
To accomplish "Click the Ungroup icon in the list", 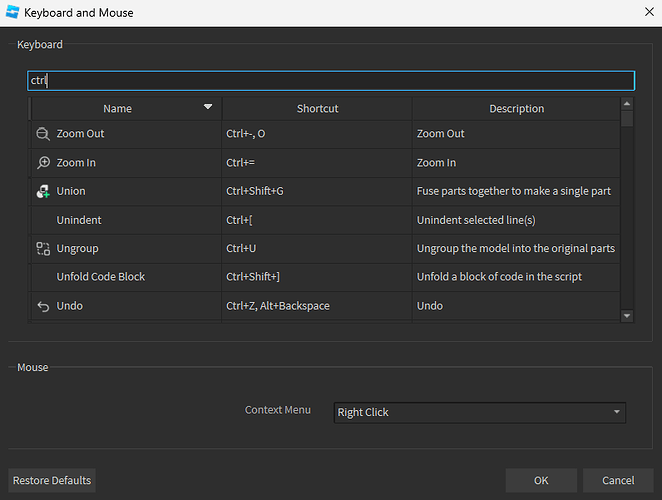I will [43, 248].
